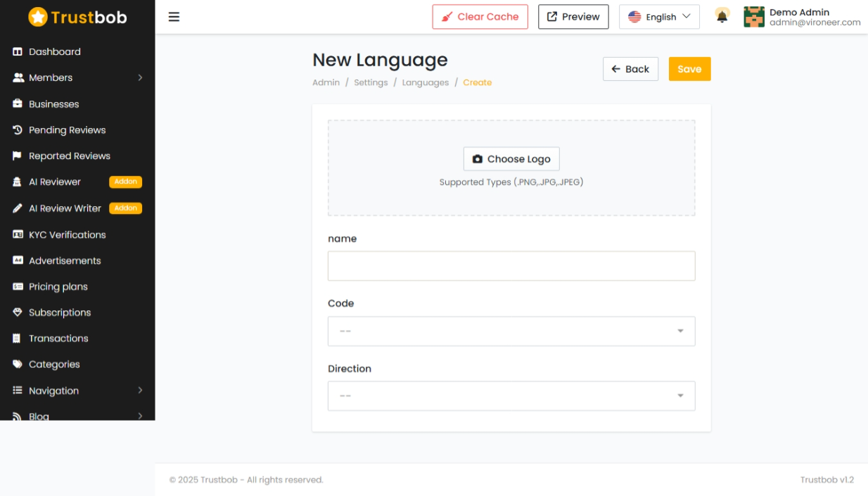Click the Create breadcrumb text
The height and width of the screenshot is (496, 868).
click(x=477, y=82)
